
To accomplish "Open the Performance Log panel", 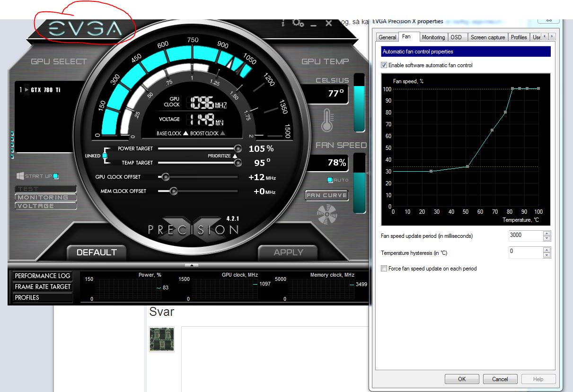I will coord(43,276).
